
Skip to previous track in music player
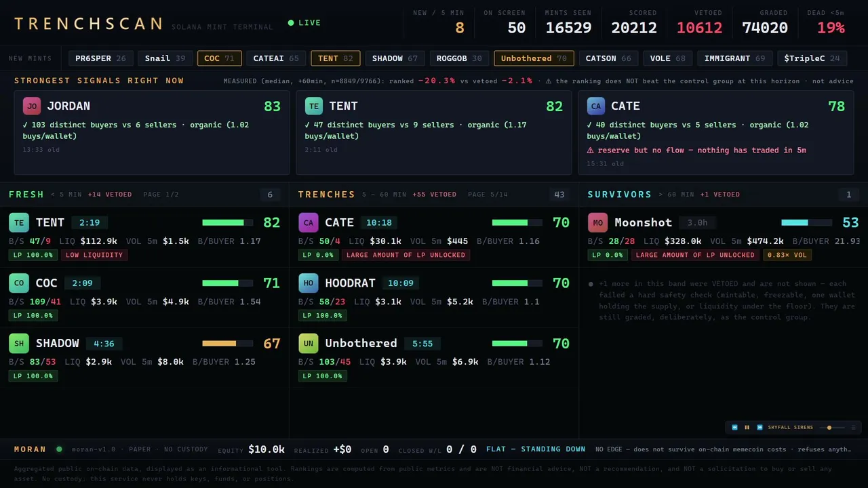(734, 428)
